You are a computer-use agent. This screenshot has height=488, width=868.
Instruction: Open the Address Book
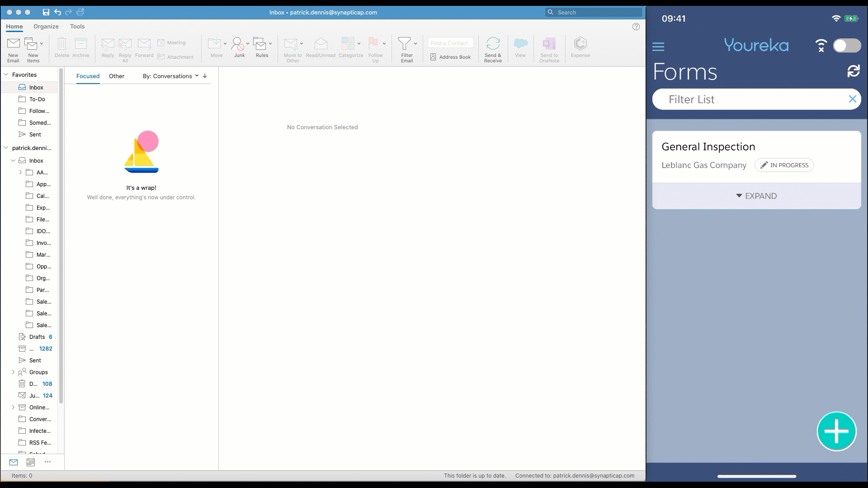[x=450, y=57]
